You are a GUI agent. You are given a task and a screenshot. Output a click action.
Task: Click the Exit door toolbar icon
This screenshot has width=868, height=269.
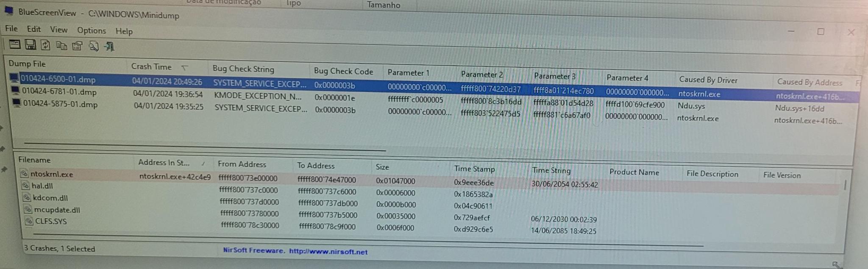(x=109, y=47)
